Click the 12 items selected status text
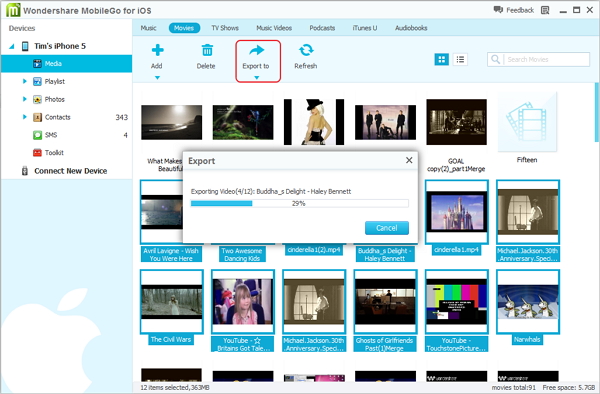The image size is (600, 394). click(175, 387)
